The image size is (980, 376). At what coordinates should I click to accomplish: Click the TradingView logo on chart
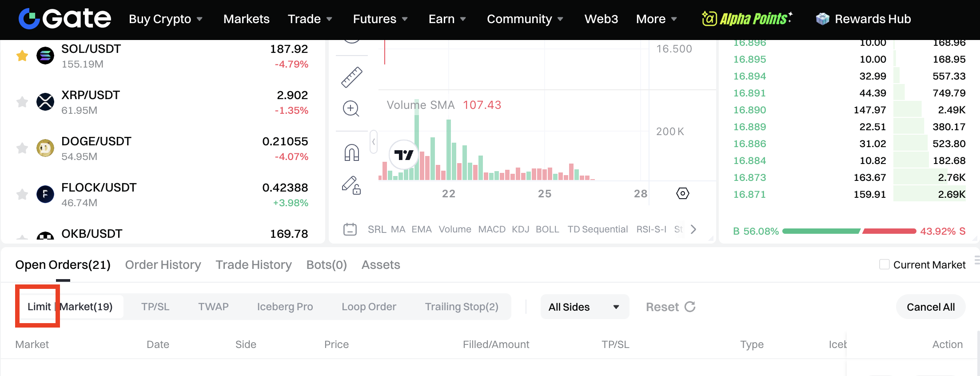403,155
